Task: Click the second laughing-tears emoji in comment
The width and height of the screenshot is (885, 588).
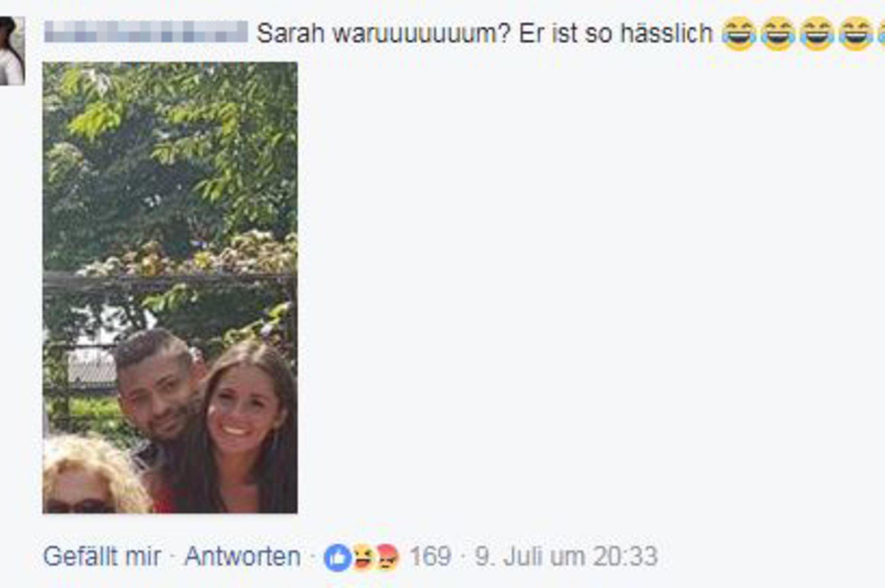Action: 778,34
